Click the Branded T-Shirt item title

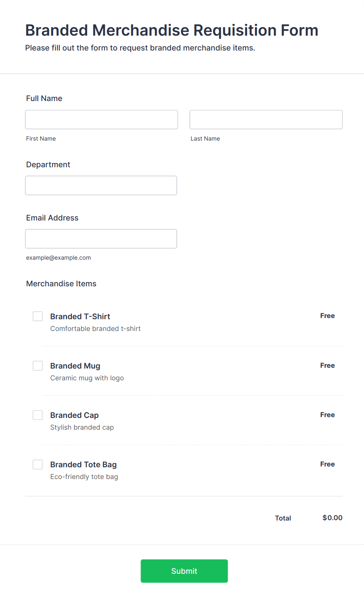[x=80, y=316]
